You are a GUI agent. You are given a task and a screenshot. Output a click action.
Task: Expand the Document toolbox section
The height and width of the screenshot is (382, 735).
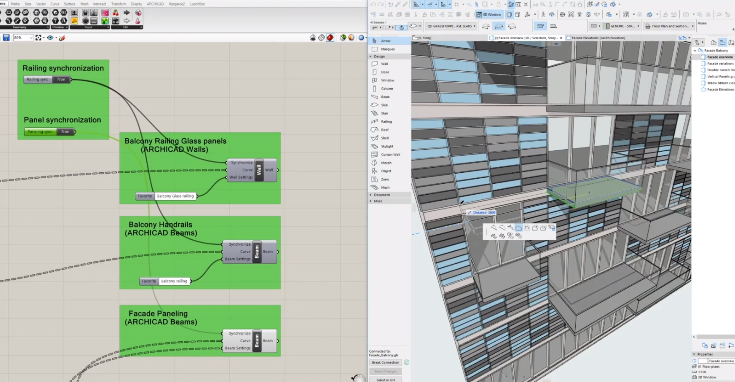click(382, 195)
